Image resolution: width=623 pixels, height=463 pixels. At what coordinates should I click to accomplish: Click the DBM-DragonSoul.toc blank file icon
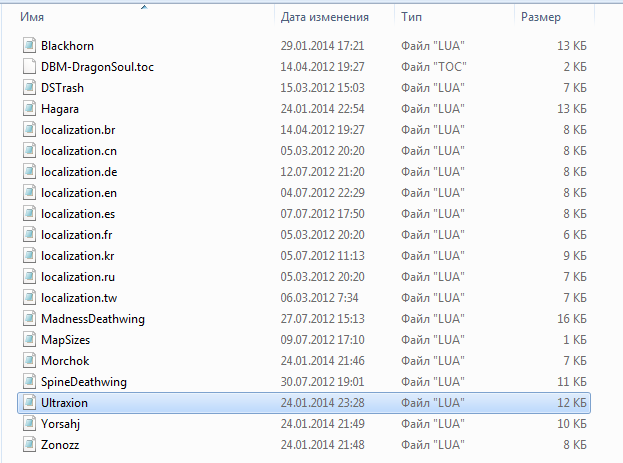pos(29,67)
